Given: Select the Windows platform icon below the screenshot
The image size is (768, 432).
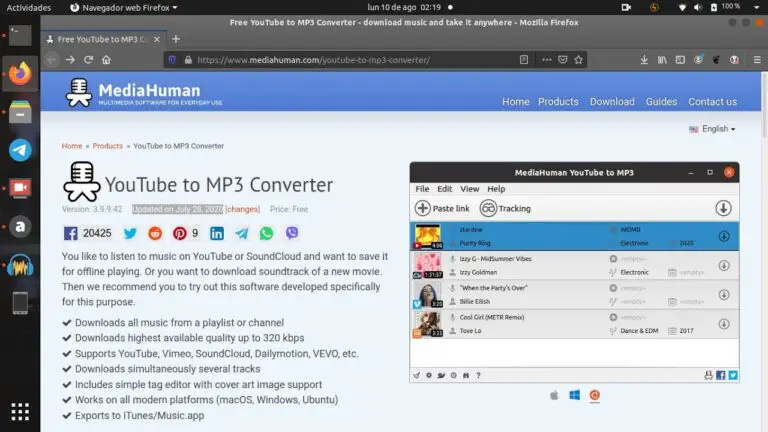Looking at the screenshot, I should click(x=575, y=395).
